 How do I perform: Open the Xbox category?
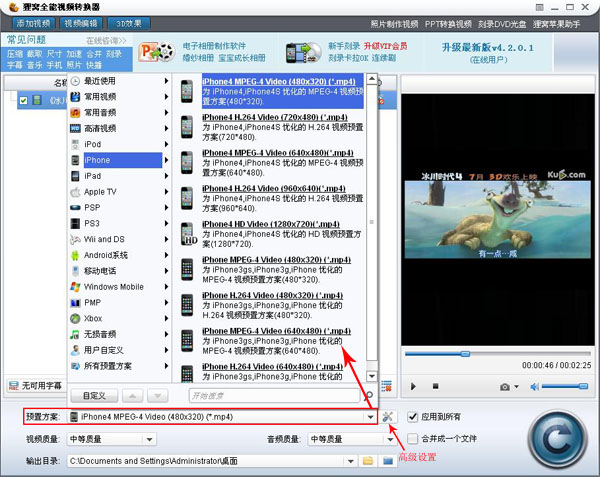(120, 318)
